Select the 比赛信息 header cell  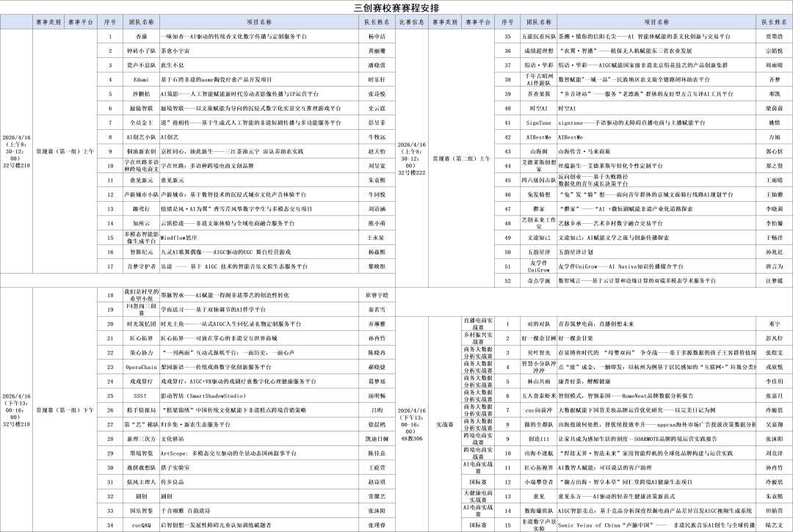[411, 22]
